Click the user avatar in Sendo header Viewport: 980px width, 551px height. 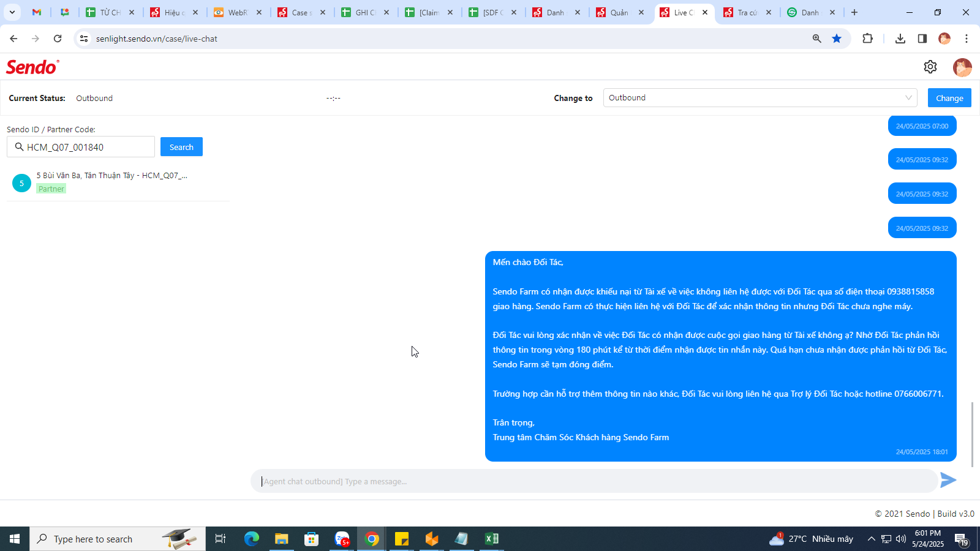pos(962,67)
